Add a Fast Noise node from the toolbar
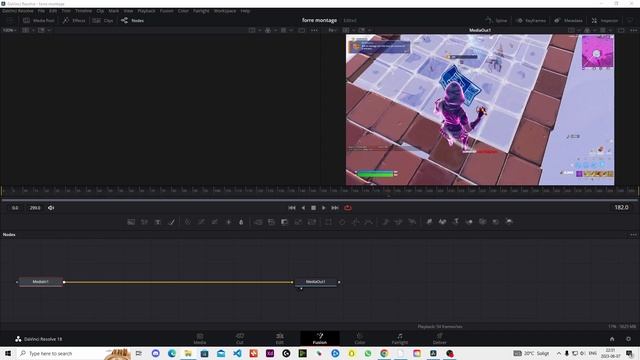Screen dimensions: 640x360 (144, 222)
